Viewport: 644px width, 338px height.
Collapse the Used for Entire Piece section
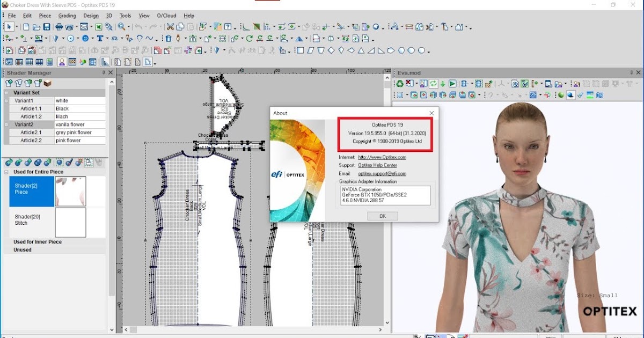(5, 172)
